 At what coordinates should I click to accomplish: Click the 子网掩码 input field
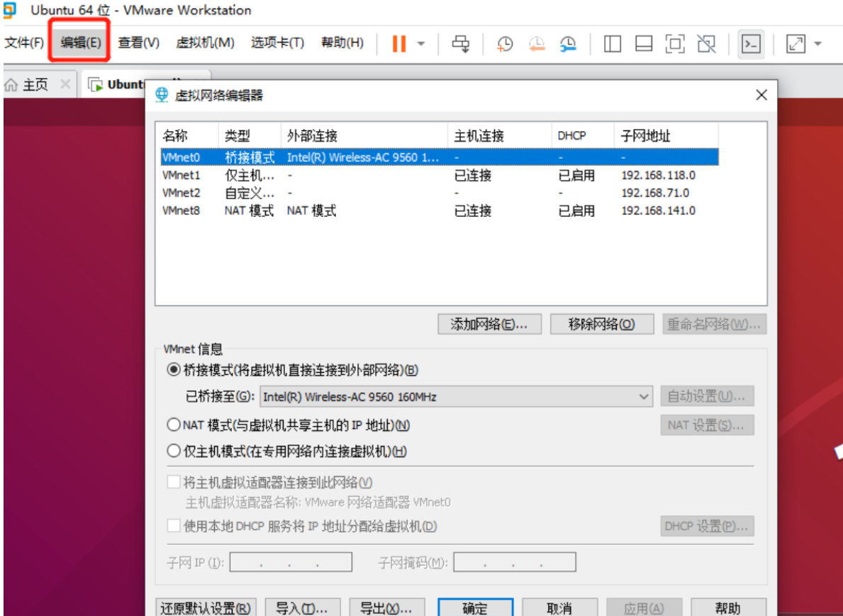pyautogui.click(x=515, y=562)
